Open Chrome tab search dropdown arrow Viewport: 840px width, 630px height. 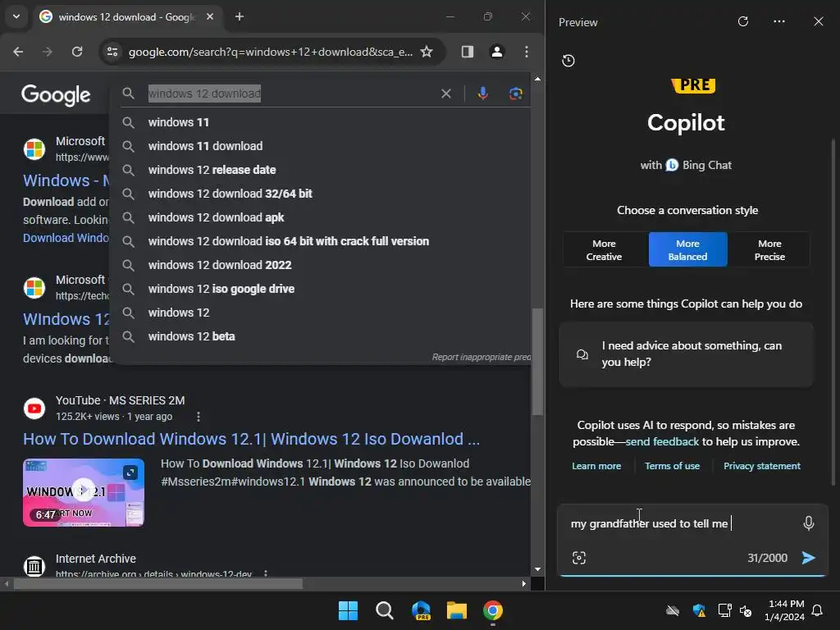16,16
